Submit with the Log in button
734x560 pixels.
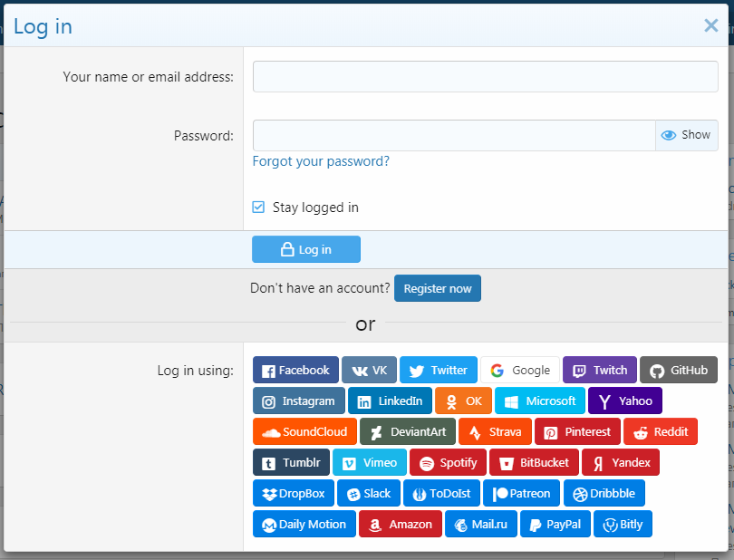coord(306,249)
